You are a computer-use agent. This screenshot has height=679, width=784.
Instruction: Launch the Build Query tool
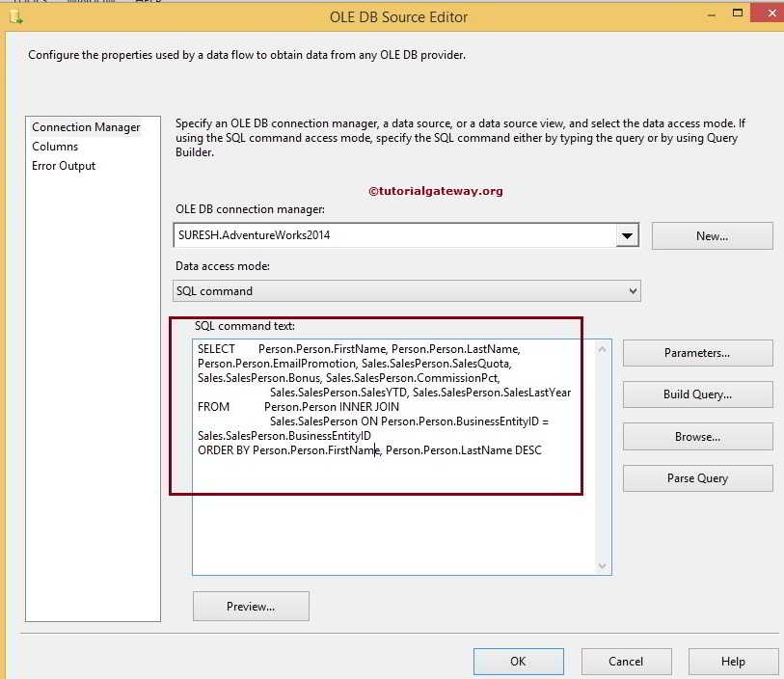[697, 394]
